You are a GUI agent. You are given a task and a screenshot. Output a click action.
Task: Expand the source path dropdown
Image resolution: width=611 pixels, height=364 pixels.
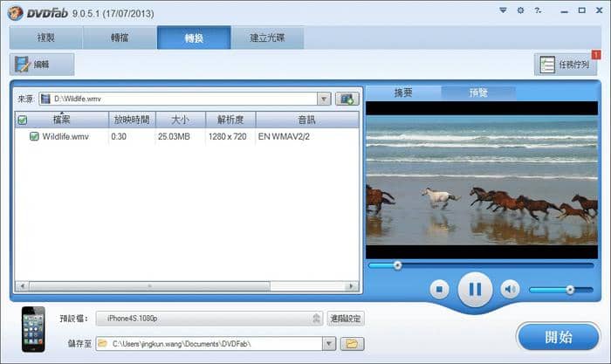[x=324, y=99]
